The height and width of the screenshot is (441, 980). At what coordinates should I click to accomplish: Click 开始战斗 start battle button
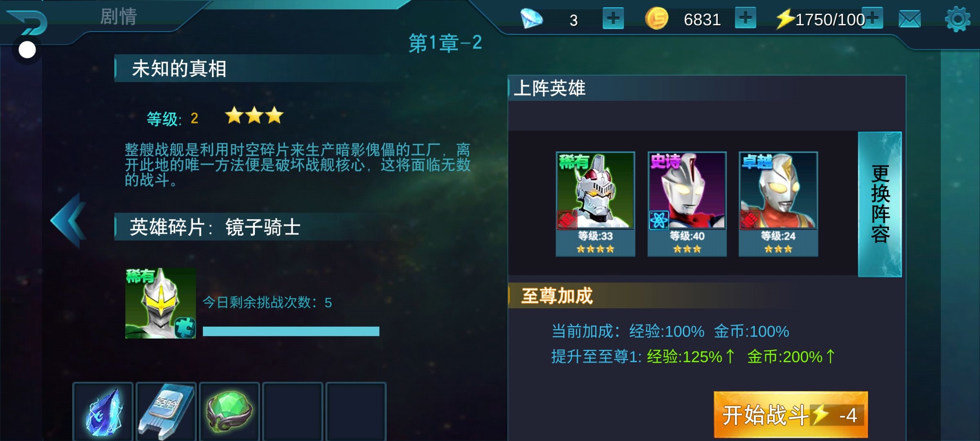tap(791, 415)
